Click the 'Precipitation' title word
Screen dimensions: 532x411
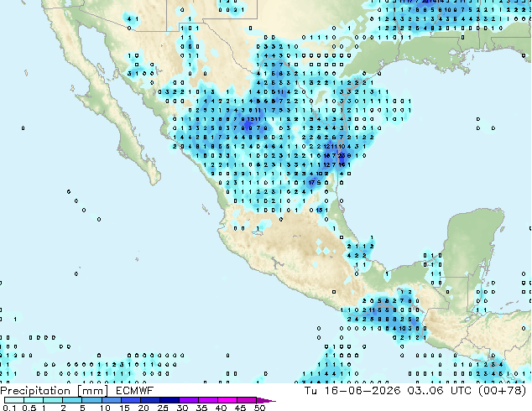point(35,391)
